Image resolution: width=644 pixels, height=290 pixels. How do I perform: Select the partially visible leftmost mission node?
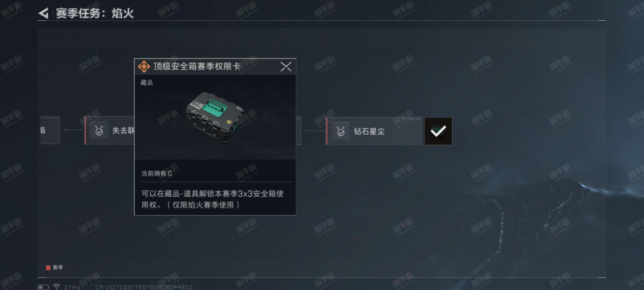pyautogui.click(x=50, y=130)
